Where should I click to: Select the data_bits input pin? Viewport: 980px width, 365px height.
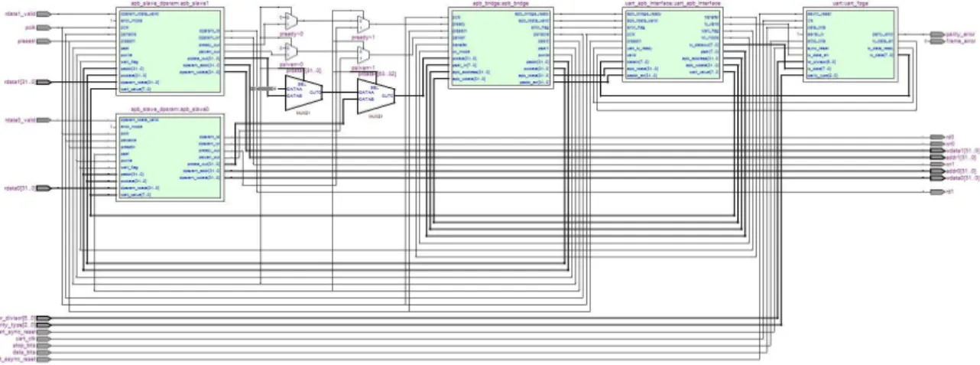pos(44,352)
